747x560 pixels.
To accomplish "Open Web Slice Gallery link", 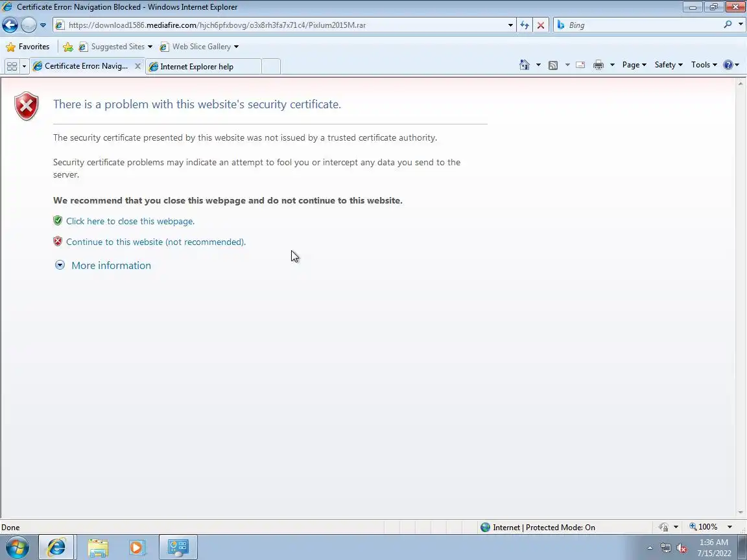I will 199,47.
